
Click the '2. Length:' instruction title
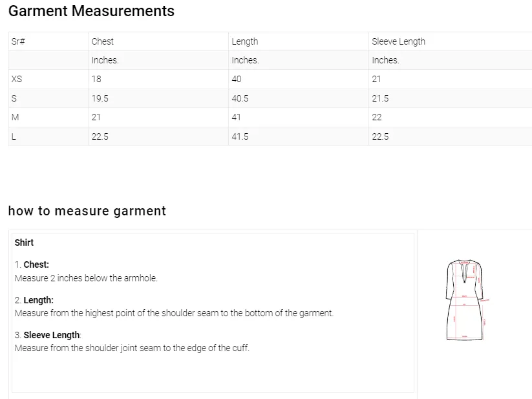pyautogui.click(x=34, y=300)
